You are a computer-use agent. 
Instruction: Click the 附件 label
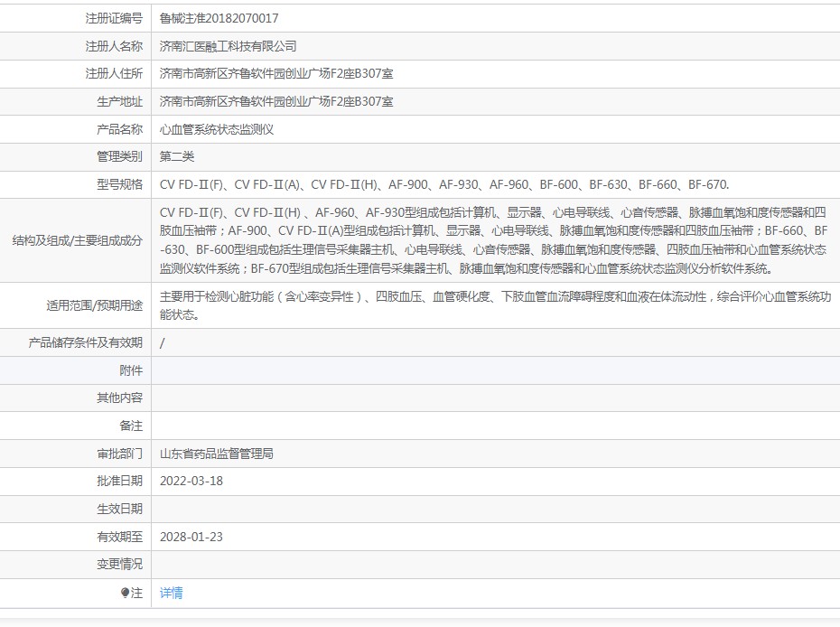131,370
